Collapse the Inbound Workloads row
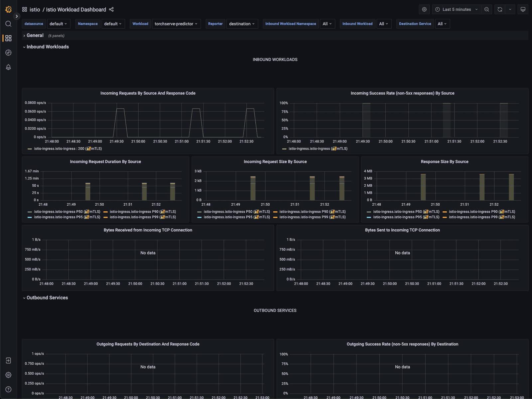This screenshot has height=399, width=532. tap(48, 47)
